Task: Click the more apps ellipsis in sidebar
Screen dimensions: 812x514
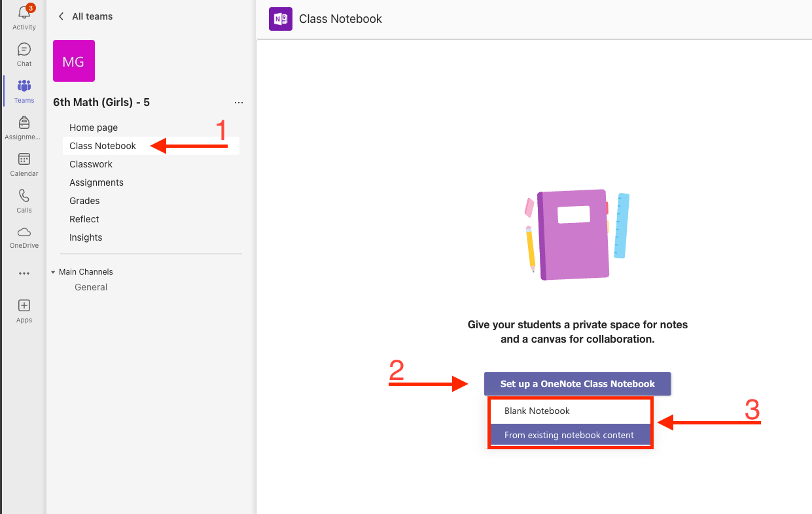Action: (24, 273)
